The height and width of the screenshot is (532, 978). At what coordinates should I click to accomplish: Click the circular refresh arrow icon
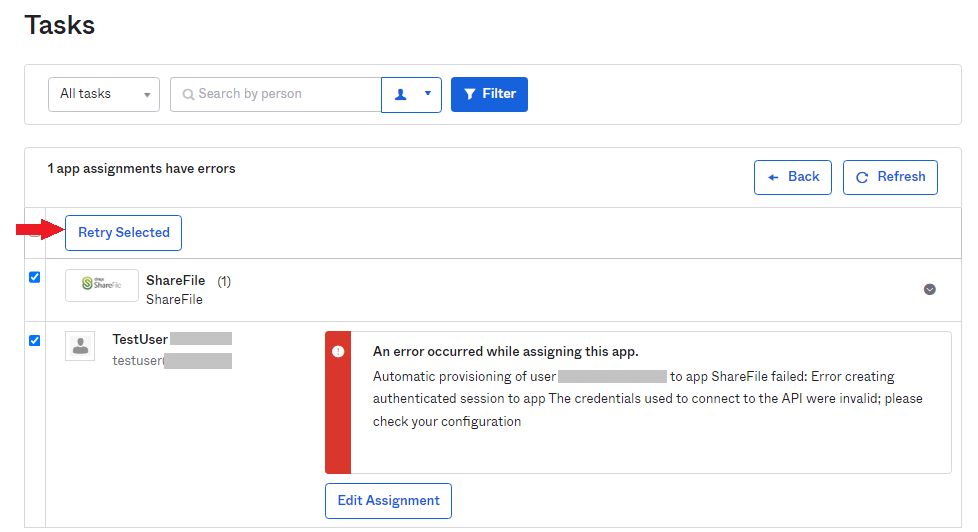click(862, 177)
